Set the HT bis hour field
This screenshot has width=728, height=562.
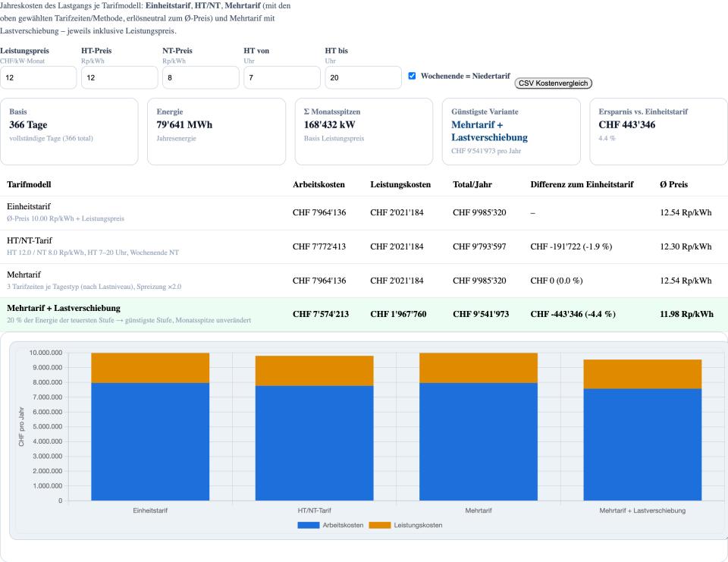pyautogui.click(x=363, y=77)
